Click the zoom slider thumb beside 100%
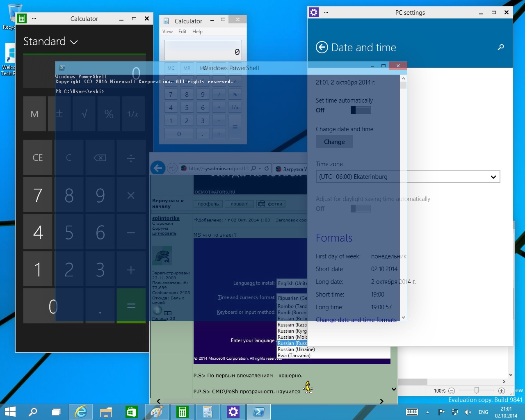525x420 pixels. pyautogui.click(x=476, y=391)
